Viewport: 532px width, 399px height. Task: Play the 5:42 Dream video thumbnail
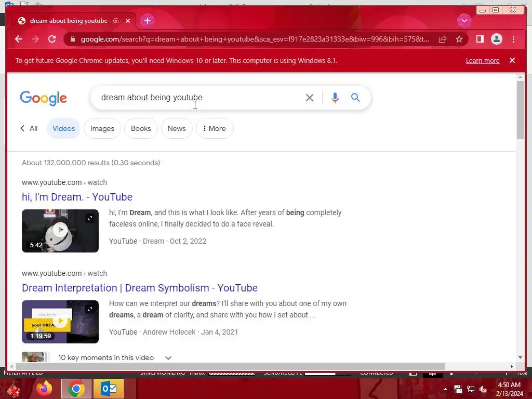pos(60,231)
